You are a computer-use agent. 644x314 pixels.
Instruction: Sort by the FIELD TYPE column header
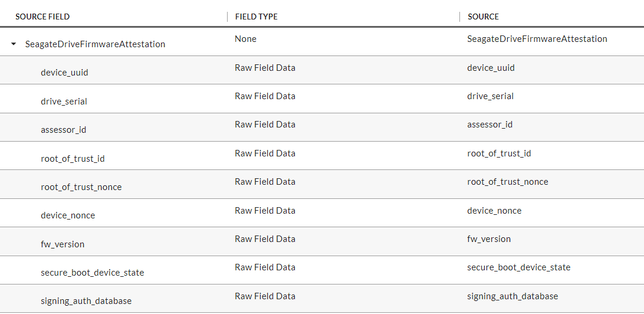pos(257,17)
